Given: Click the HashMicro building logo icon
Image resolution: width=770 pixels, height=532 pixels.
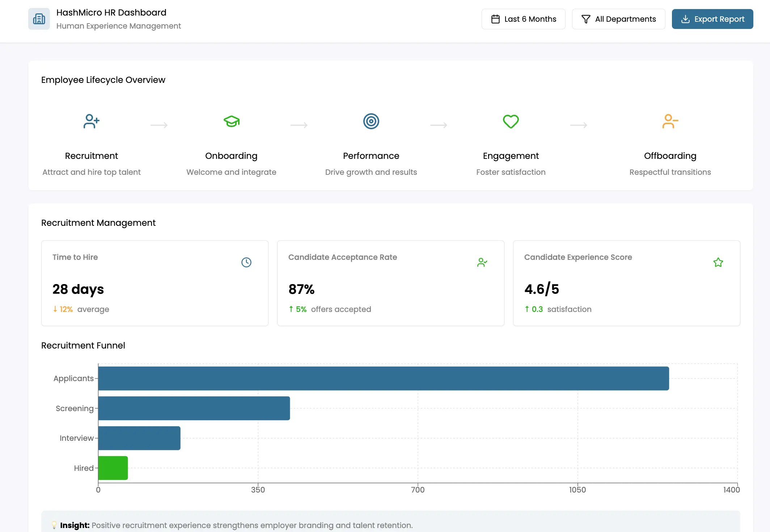Looking at the screenshot, I should point(38,18).
